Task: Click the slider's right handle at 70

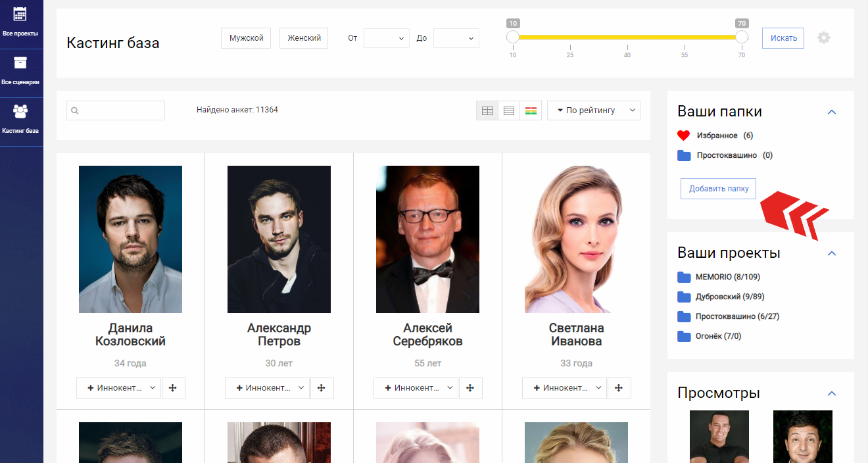Action: click(742, 37)
